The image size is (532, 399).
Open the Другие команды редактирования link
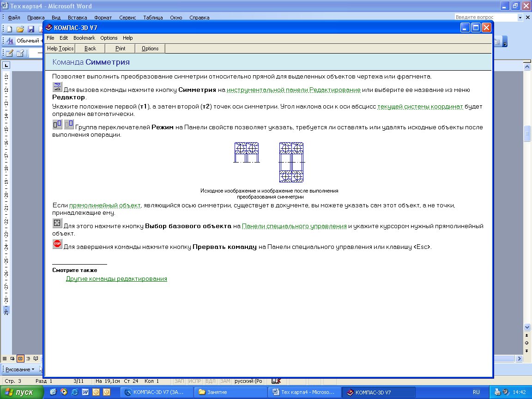click(116, 278)
